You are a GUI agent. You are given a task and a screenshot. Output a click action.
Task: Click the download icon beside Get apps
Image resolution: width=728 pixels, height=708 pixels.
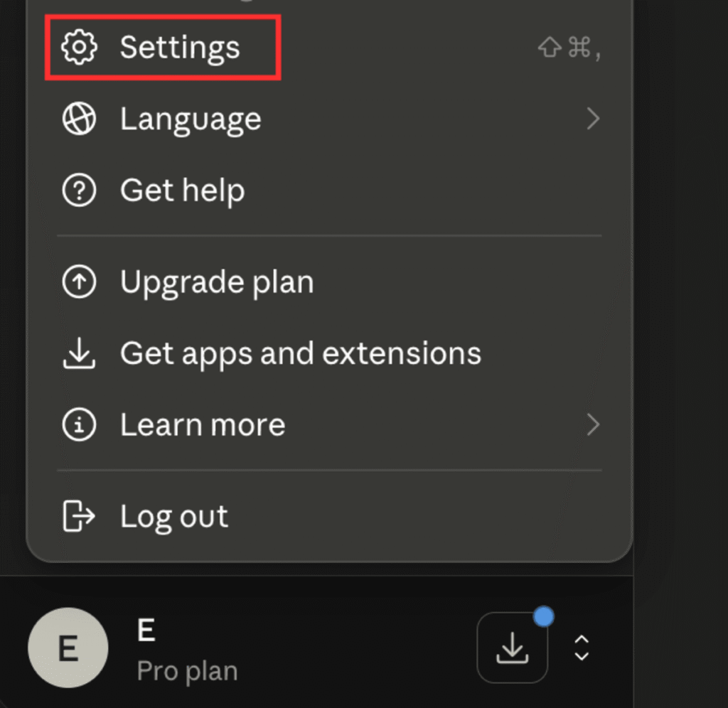click(x=80, y=353)
